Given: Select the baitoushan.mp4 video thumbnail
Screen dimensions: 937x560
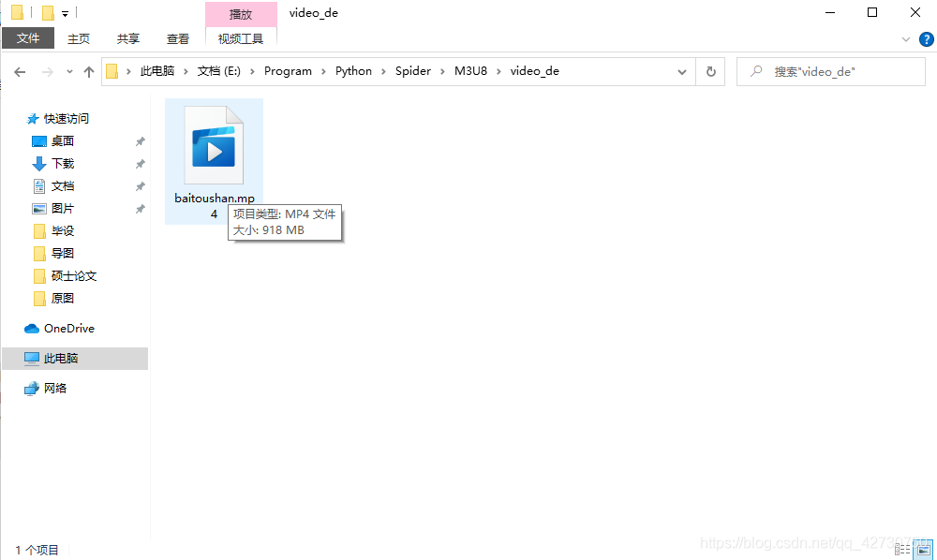Looking at the screenshot, I should (x=214, y=145).
